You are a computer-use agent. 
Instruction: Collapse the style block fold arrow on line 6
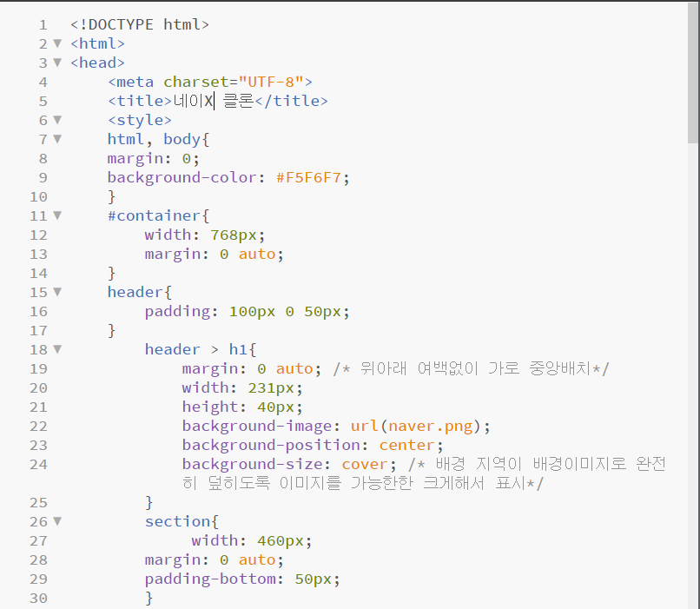pos(57,120)
